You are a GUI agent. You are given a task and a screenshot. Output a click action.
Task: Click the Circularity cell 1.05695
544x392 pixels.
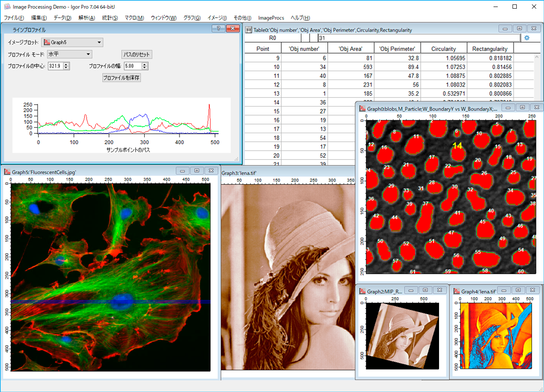pos(443,58)
